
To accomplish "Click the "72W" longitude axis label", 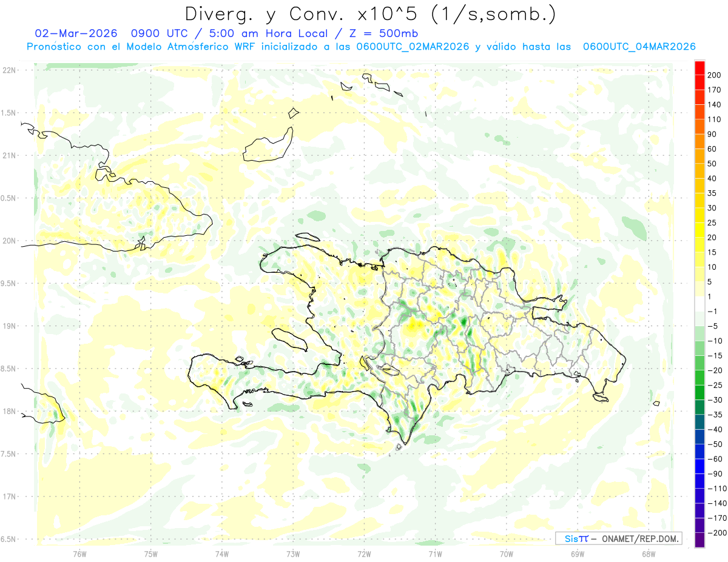I will pyautogui.click(x=364, y=554).
